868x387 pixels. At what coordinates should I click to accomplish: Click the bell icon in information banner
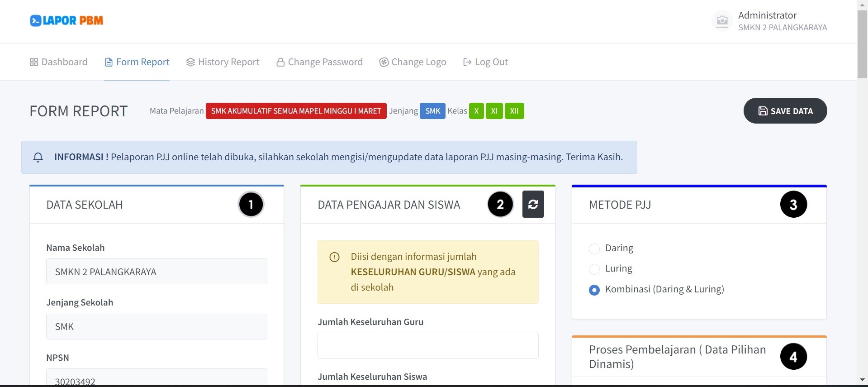point(38,158)
